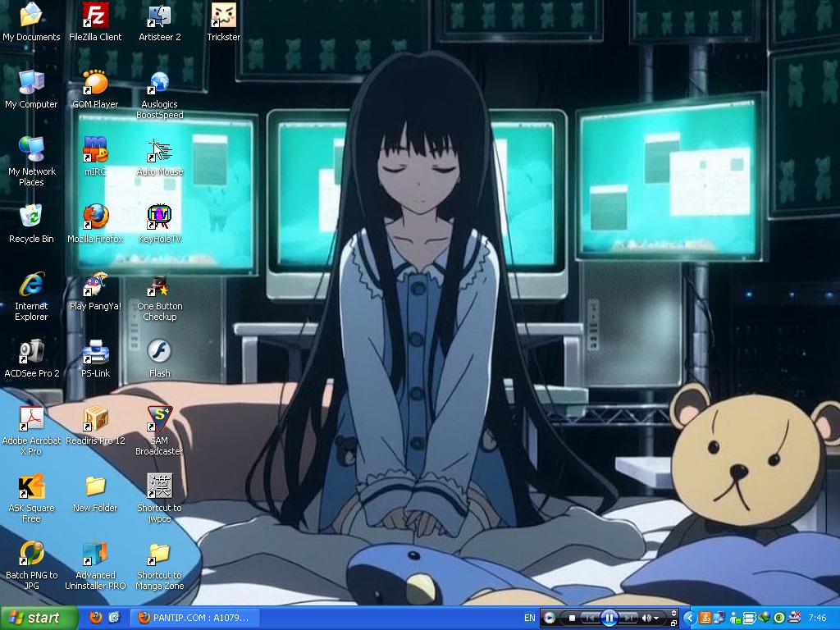Mute the taskbar media player volume
Viewport: 840px width, 630px height.
[646, 619]
